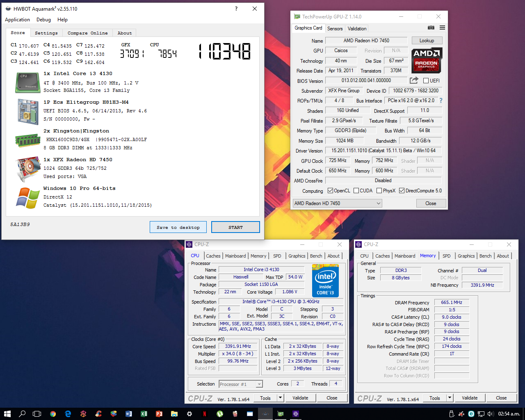Open the AMD Radeon HD 7450 GPU dropdown
Screen dimensions: 525x420
pyautogui.click(x=337, y=203)
